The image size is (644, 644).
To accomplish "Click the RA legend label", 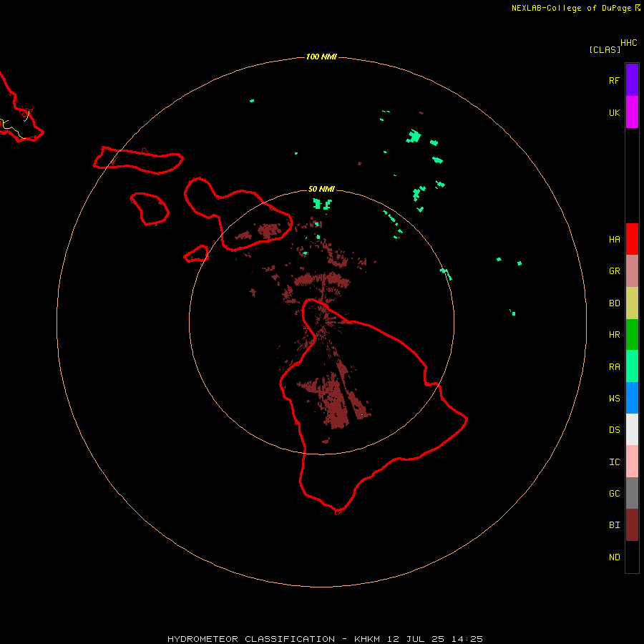I will point(614,366).
